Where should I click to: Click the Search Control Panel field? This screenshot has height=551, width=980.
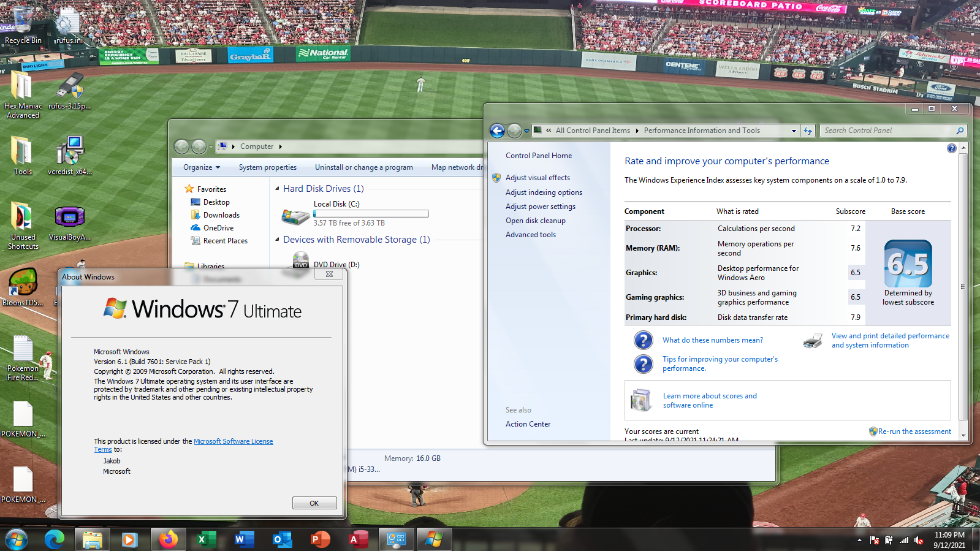pos(887,131)
